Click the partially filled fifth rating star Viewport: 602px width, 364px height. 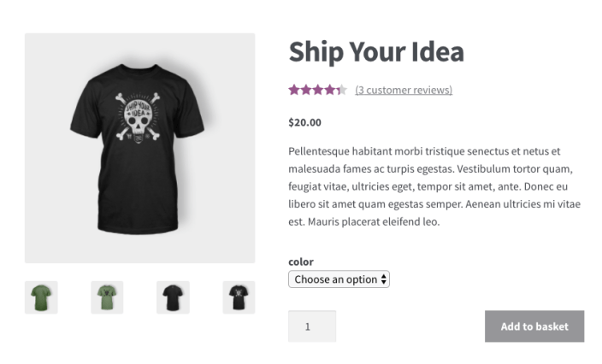(342, 90)
